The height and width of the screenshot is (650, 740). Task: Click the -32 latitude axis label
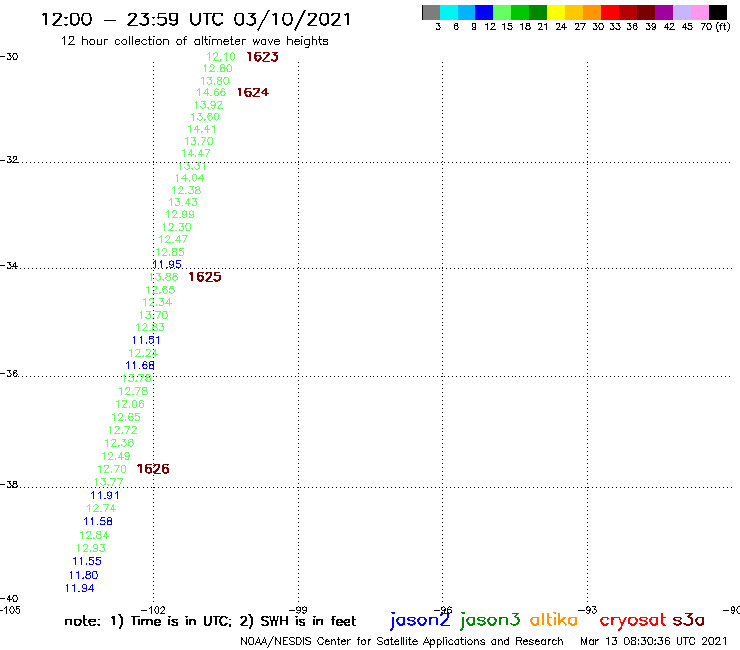(x=9, y=160)
